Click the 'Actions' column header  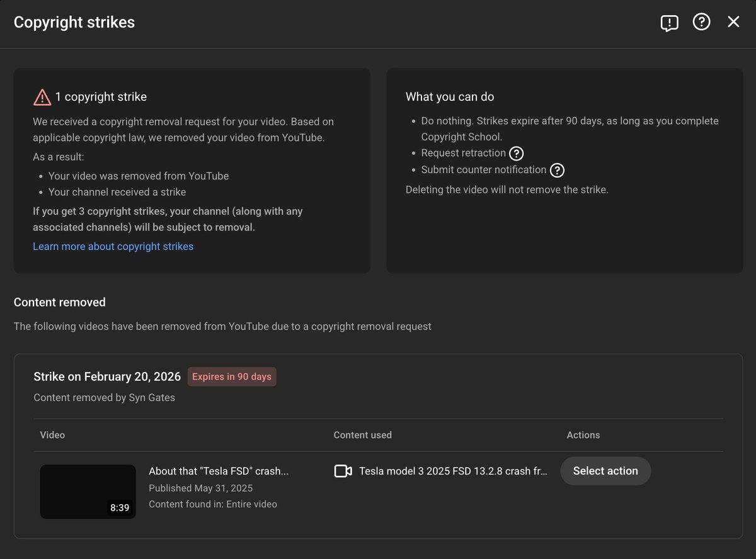click(583, 435)
